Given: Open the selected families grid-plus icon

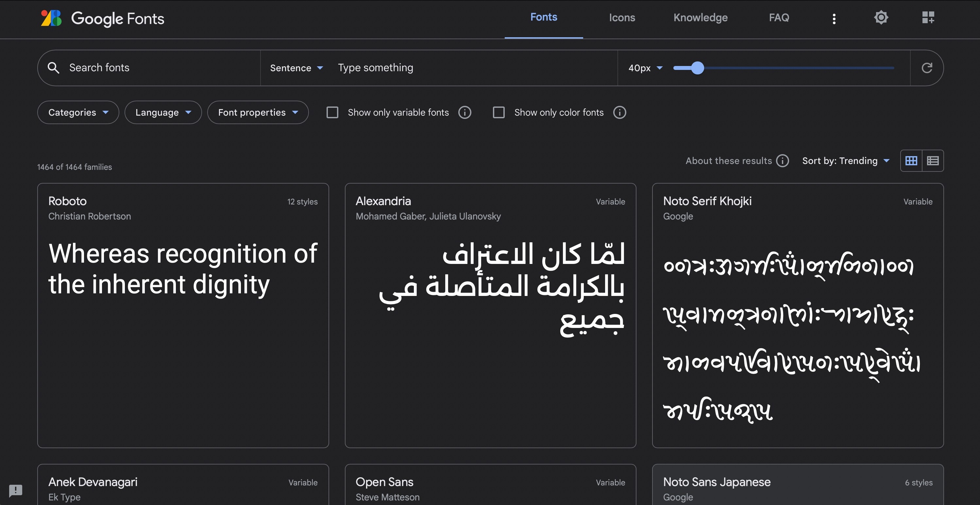Looking at the screenshot, I should click(928, 18).
